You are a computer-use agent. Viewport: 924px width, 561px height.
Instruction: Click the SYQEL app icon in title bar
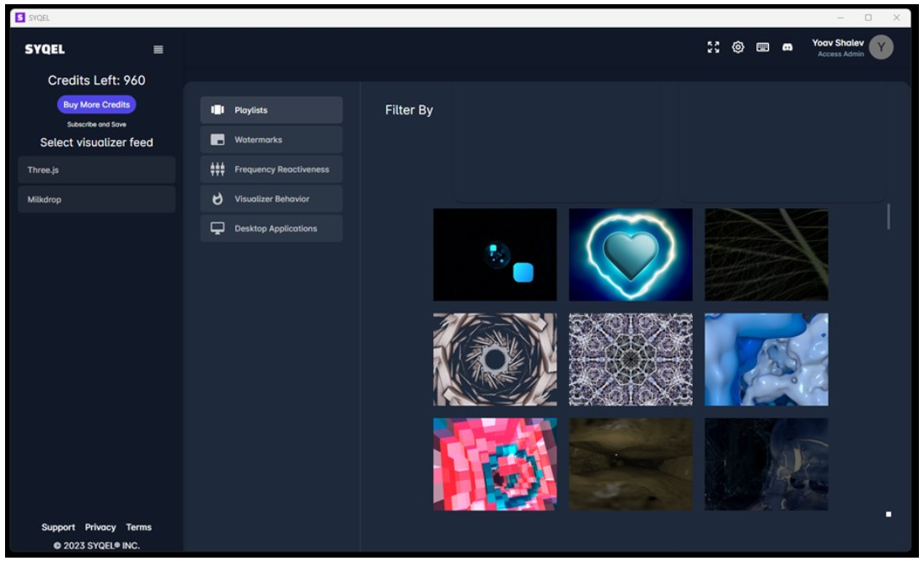tap(20, 18)
